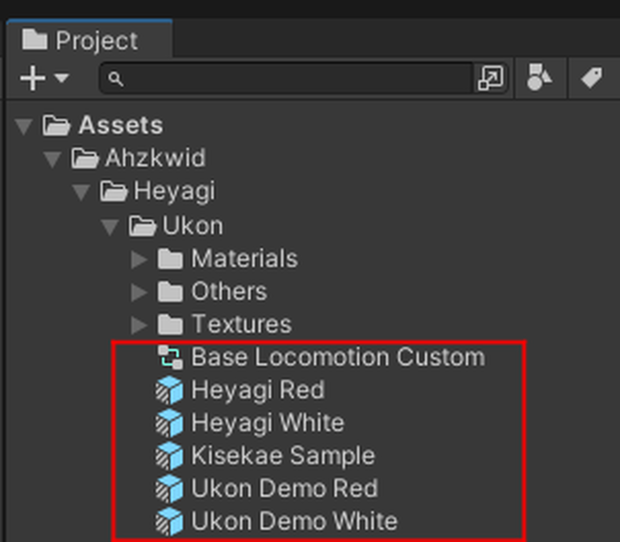Select the Ukon Demo Red prefab
The image size is (620, 542).
(x=267, y=489)
